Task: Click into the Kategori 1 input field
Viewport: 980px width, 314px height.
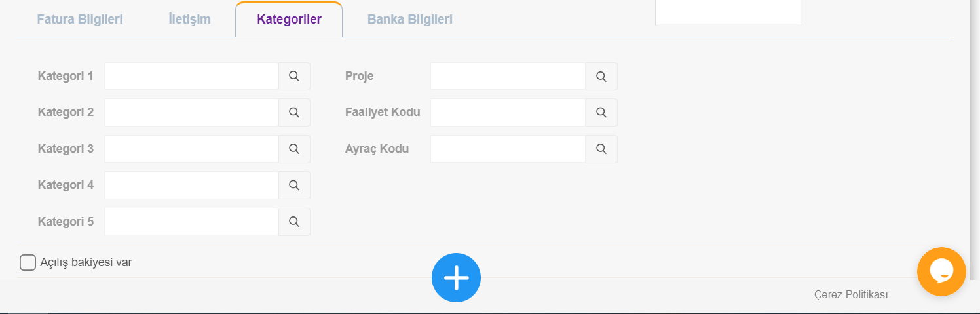Action: tap(191, 76)
